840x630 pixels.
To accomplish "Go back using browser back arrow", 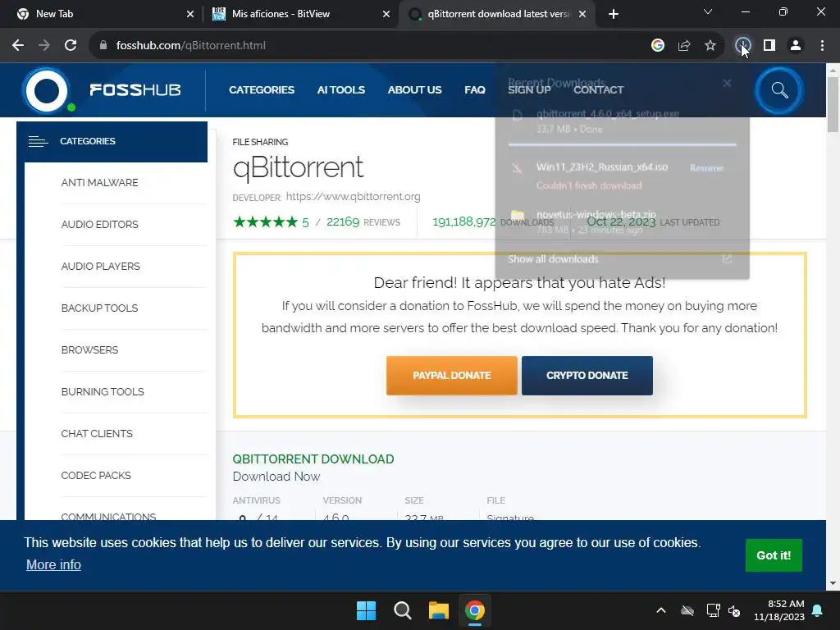I will (x=18, y=46).
